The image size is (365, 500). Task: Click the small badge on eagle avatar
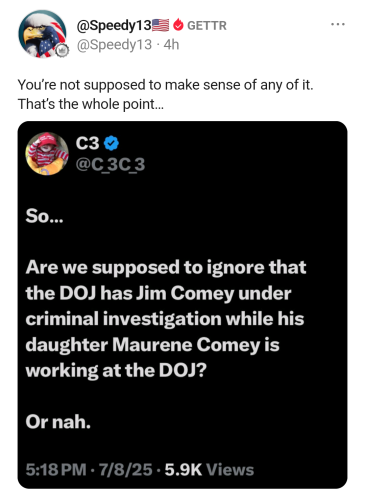61,51
